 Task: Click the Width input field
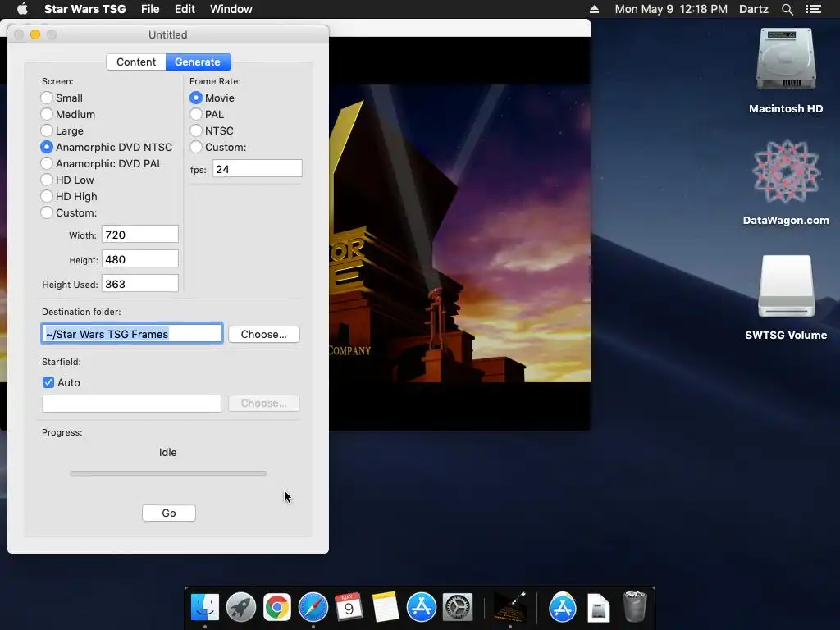coord(139,235)
